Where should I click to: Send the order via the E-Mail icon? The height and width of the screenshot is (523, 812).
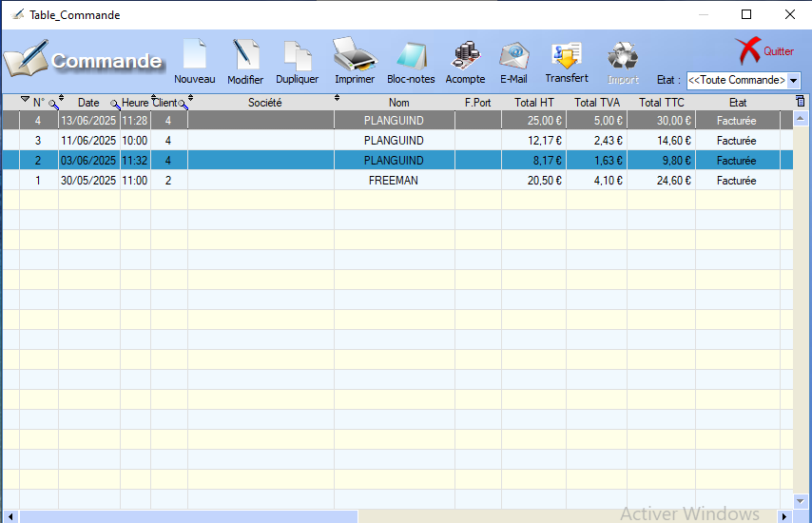pos(513,61)
